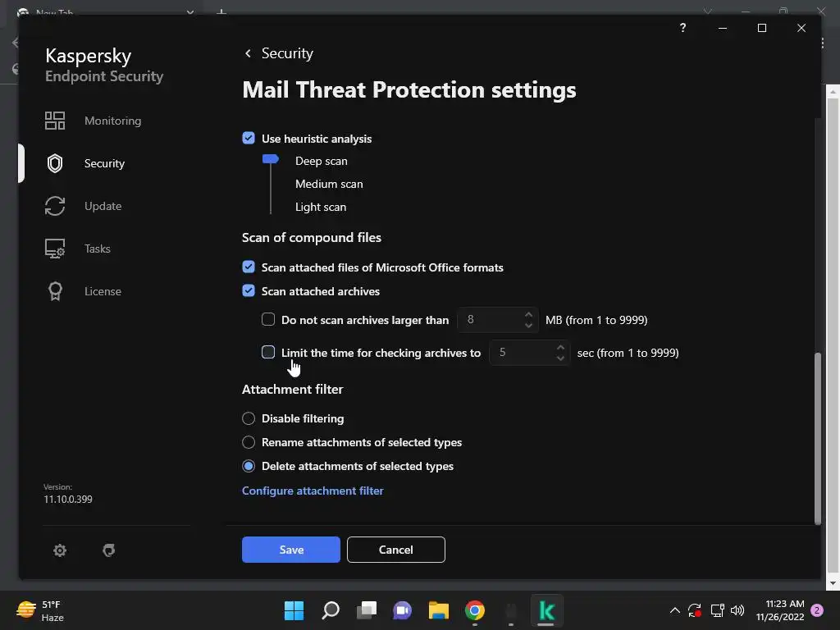Increase archive check time seconds stepper
Viewport: 840px width, 630px height.
click(560, 347)
